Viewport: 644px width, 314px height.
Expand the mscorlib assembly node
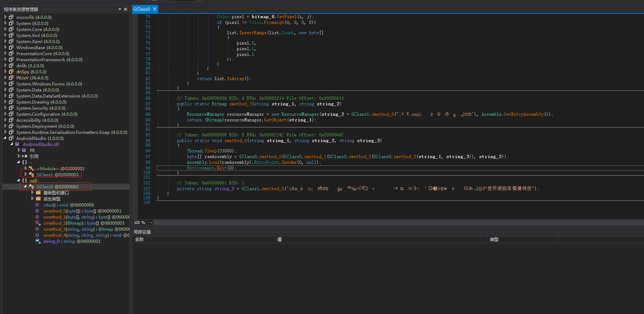[5, 17]
